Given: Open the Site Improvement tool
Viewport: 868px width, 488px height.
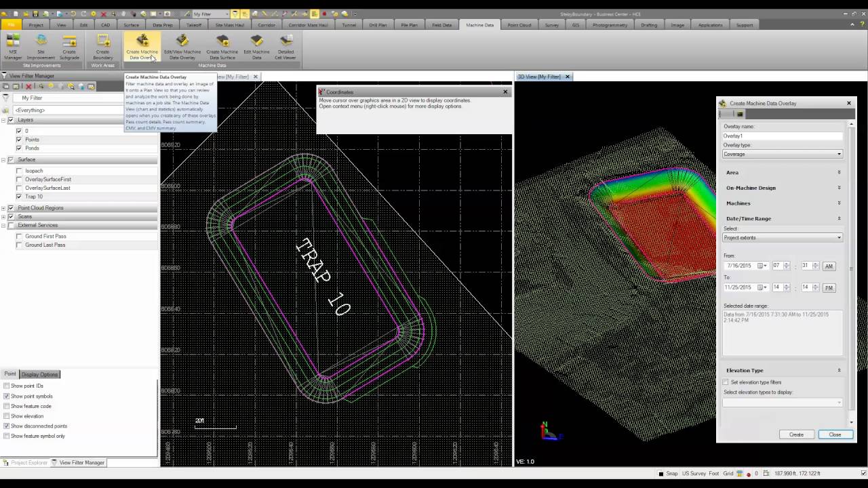Looking at the screenshot, I should [x=41, y=47].
